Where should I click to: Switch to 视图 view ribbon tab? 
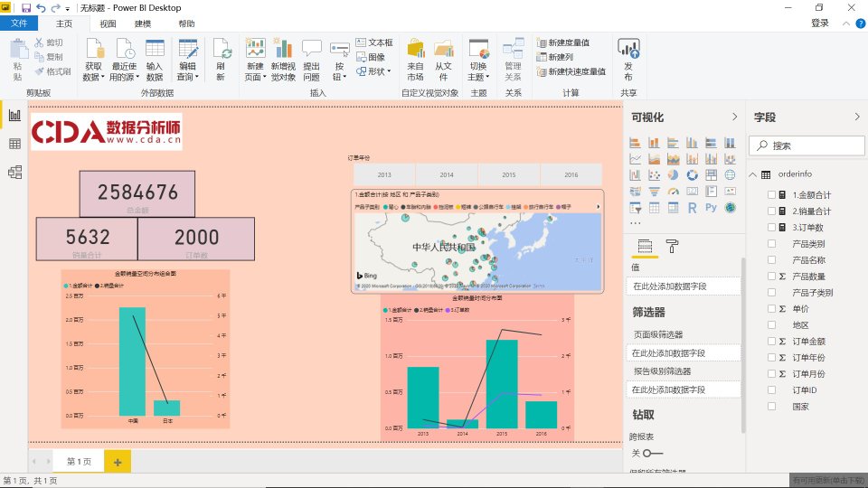pos(108,23)
